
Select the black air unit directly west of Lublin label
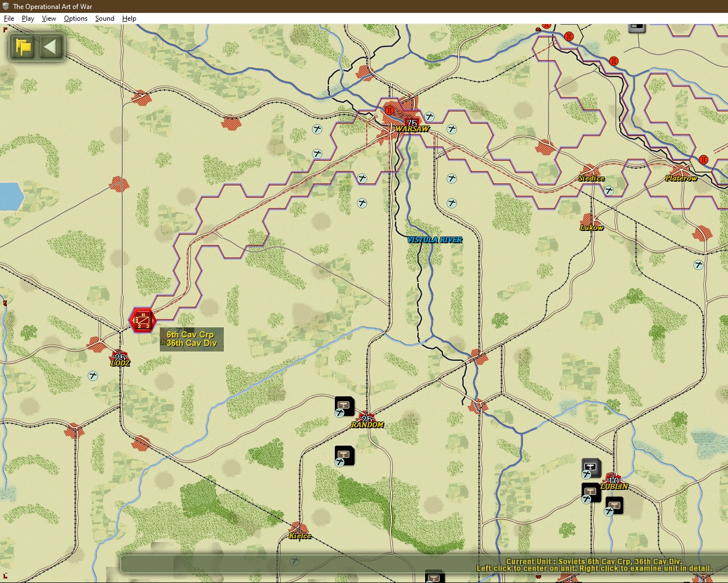(591, 492)
